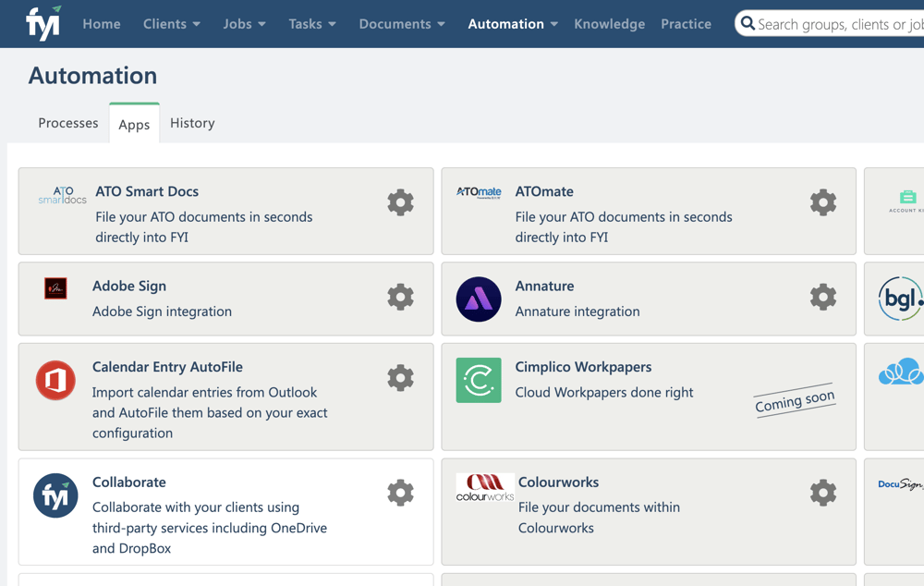Open the Annature settings gear icon
The width and height of the screenshot is (924, 586).
(822, 297)
